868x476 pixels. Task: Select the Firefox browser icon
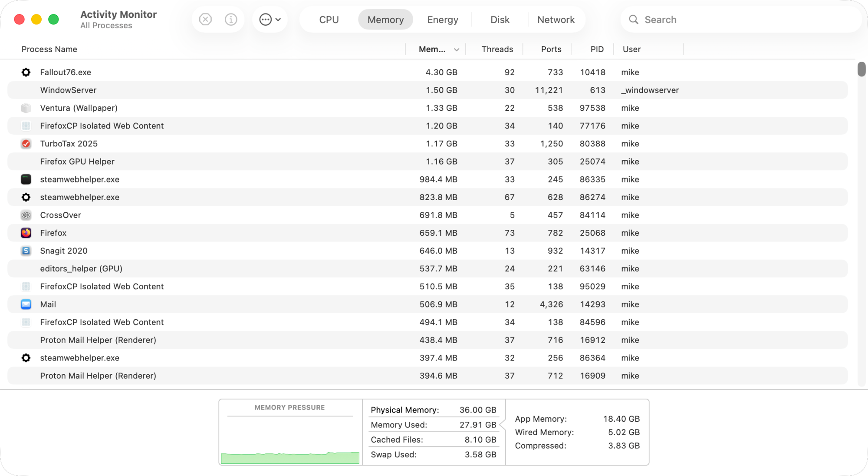pos(26,233)
